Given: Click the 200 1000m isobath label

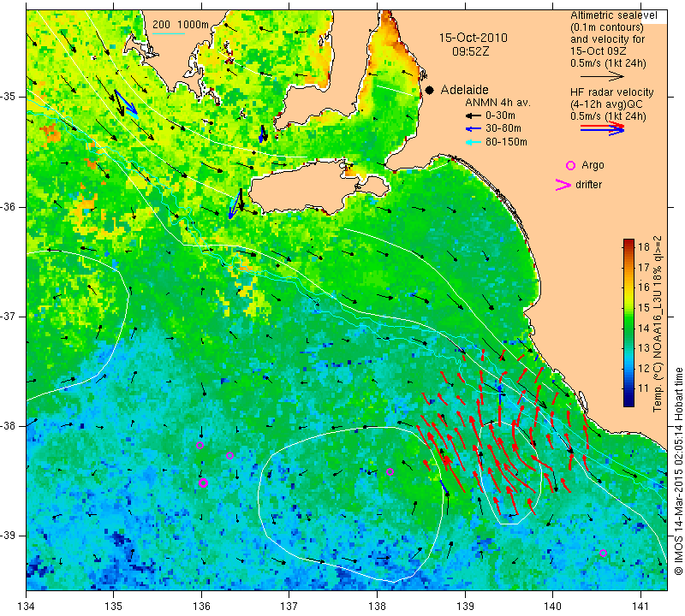Looking at the screenshot, I should coord(181,25).
